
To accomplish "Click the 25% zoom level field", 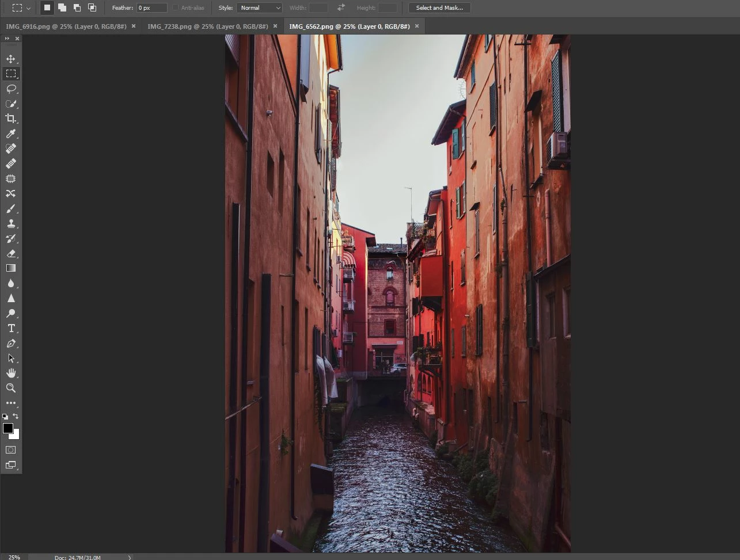I will [x=14, y=557].
